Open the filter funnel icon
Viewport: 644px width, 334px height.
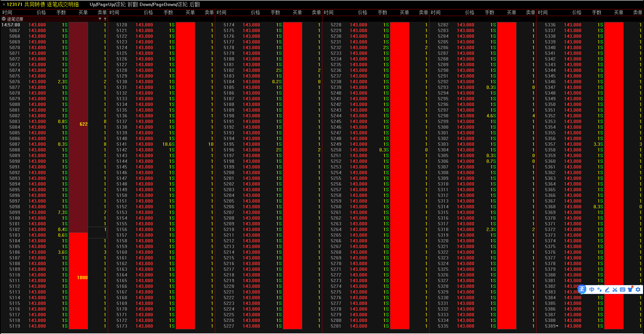click(x=100, y=19)
